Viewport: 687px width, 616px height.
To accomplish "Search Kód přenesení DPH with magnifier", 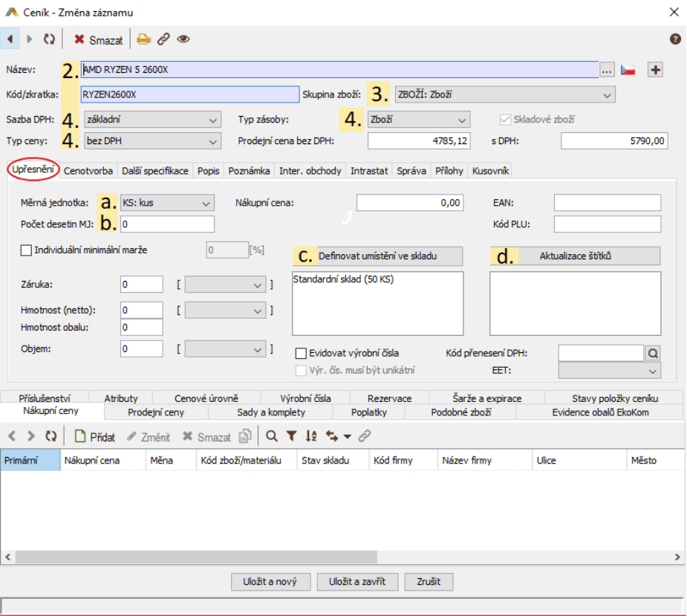I will tap(653, 353).
